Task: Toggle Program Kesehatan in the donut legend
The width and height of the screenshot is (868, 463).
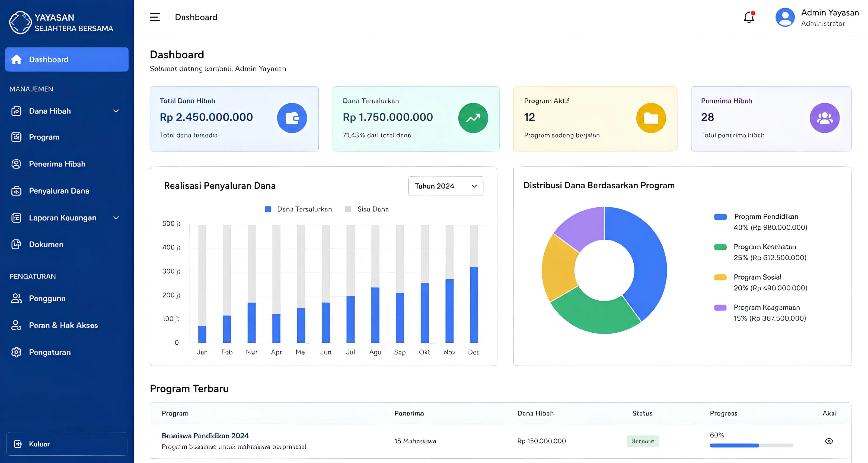Action: [x=760, y=252]
